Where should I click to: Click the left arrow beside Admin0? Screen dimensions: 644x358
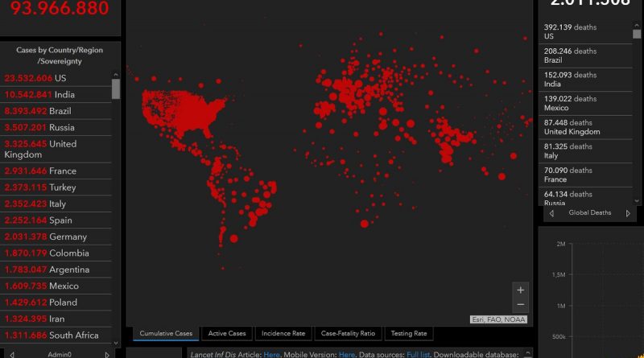point(11,354)
